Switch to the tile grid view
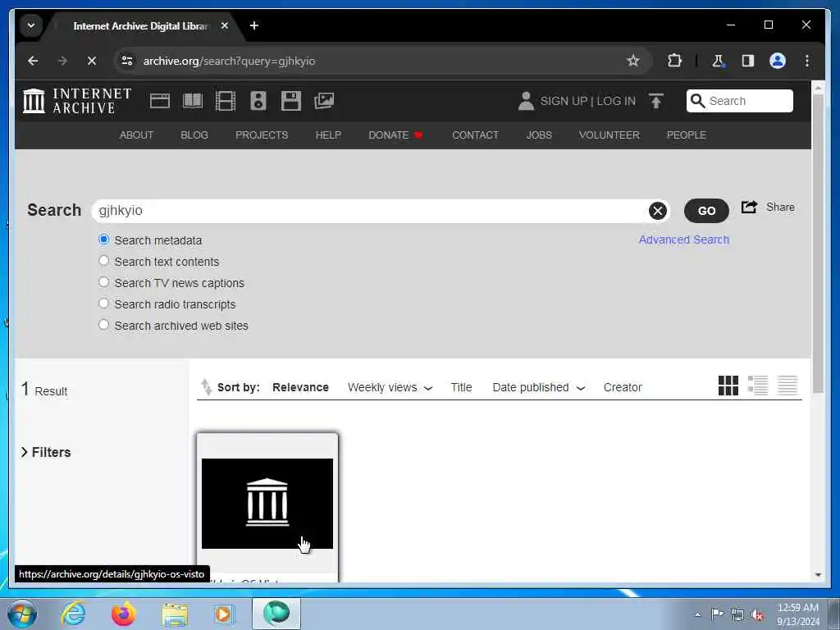 coord(728,386)
